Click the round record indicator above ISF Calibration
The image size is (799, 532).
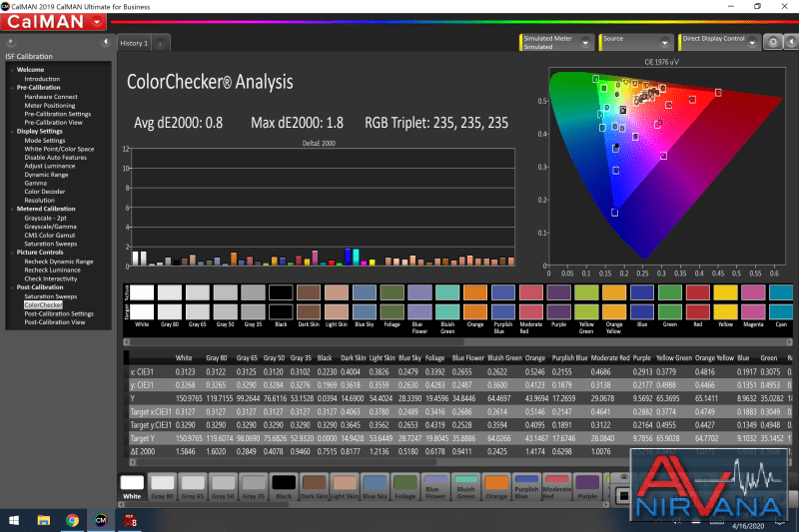click(x=10, y=42)
